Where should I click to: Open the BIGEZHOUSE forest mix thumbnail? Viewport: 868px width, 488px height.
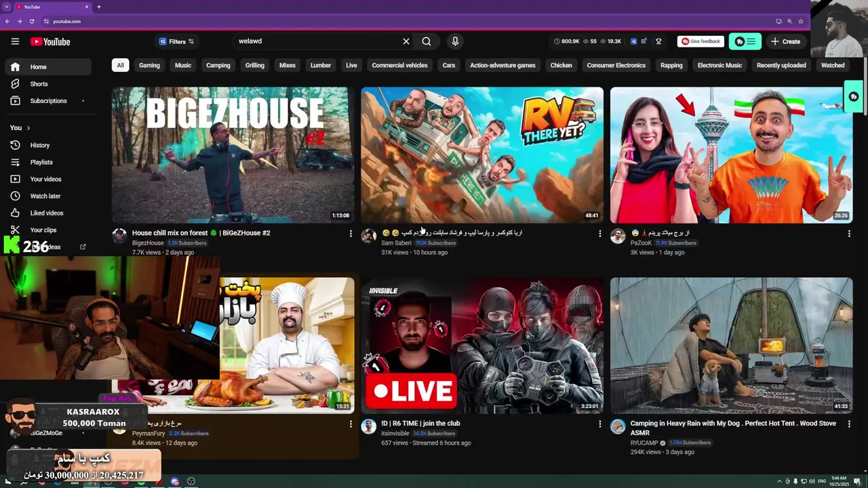point(233,155)
